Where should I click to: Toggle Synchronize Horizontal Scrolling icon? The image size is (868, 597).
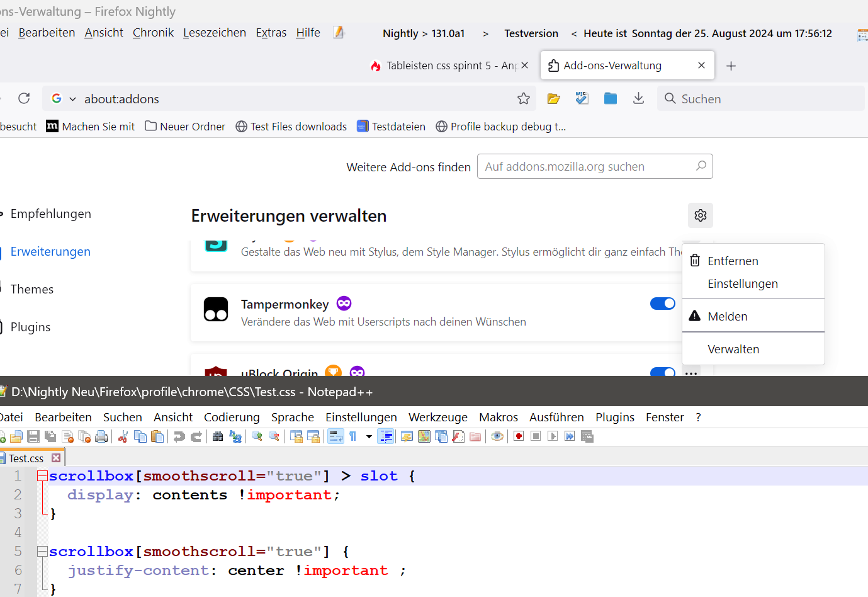point(313,436)
